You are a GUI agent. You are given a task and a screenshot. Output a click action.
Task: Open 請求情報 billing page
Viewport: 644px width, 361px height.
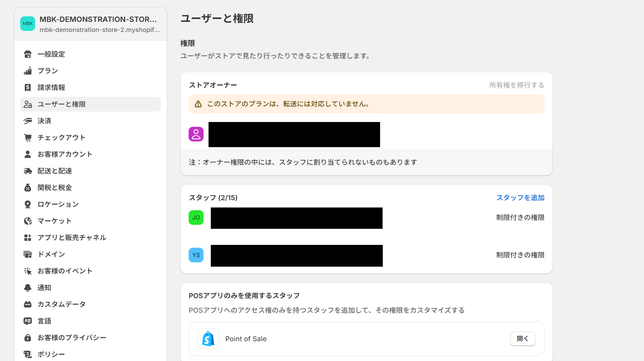pos(51,88)
